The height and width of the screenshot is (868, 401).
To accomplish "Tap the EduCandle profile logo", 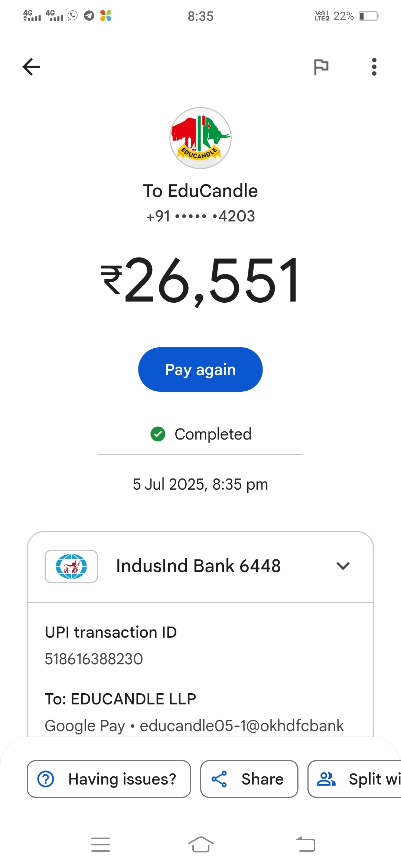I will pyautogui.click(x=200, y=138).
